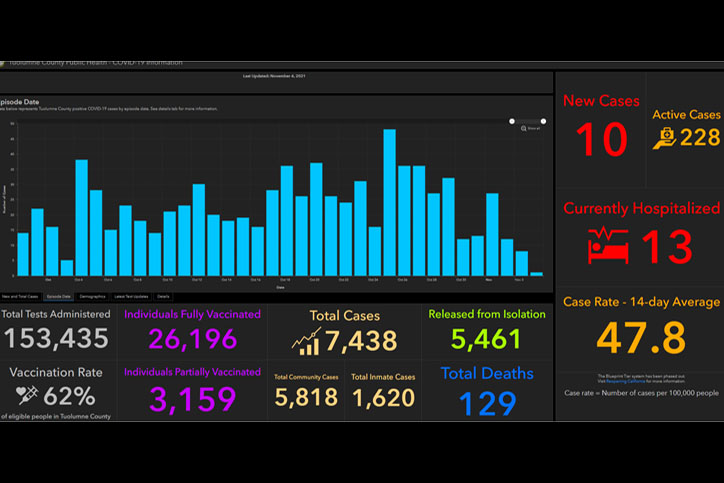724x483 pixels.
Task: Click the Released from Isolation value 5,461
Action: point(486,339)
